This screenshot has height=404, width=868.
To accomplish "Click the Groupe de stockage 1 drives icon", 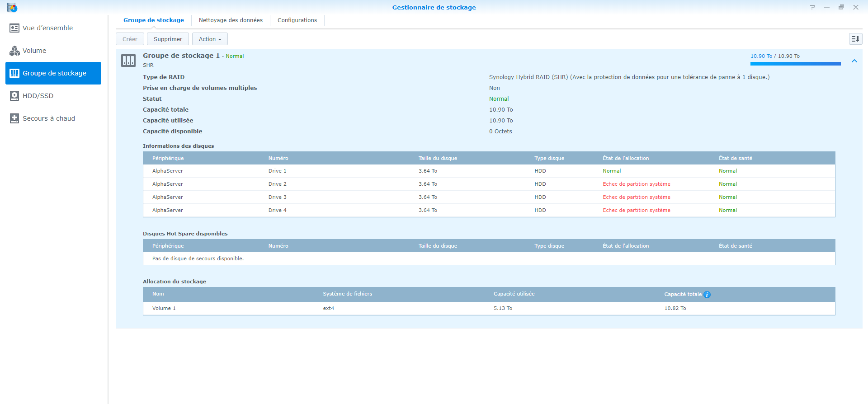I will click(128, 61).
